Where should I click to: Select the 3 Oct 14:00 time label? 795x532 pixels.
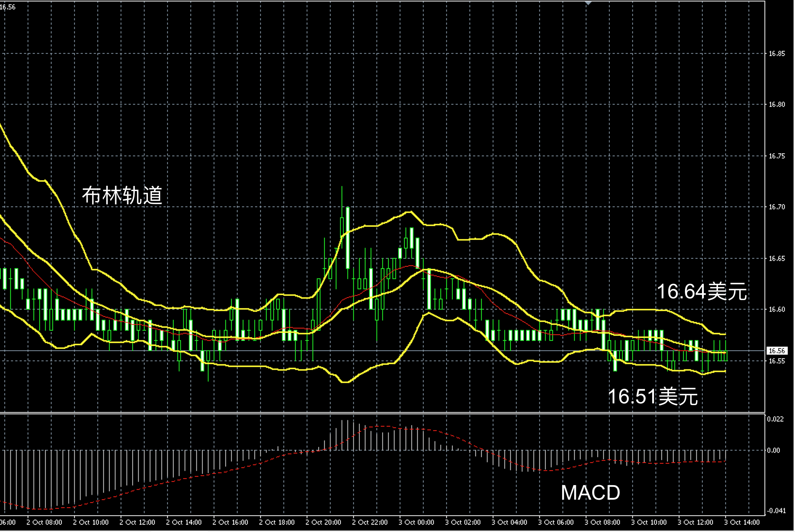(x=742, y=523)
